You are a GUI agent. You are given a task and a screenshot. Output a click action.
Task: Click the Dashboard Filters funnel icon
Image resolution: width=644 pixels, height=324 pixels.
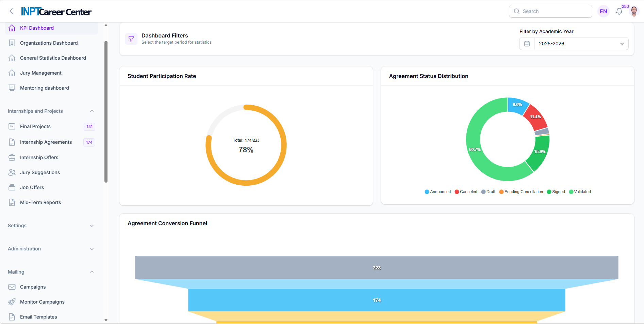click(x=131, y=38)
